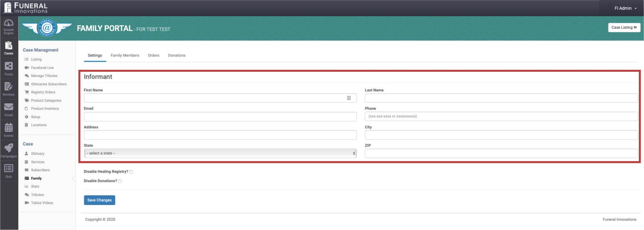
Task: Focus the City input field
Action: click(501, 135)
